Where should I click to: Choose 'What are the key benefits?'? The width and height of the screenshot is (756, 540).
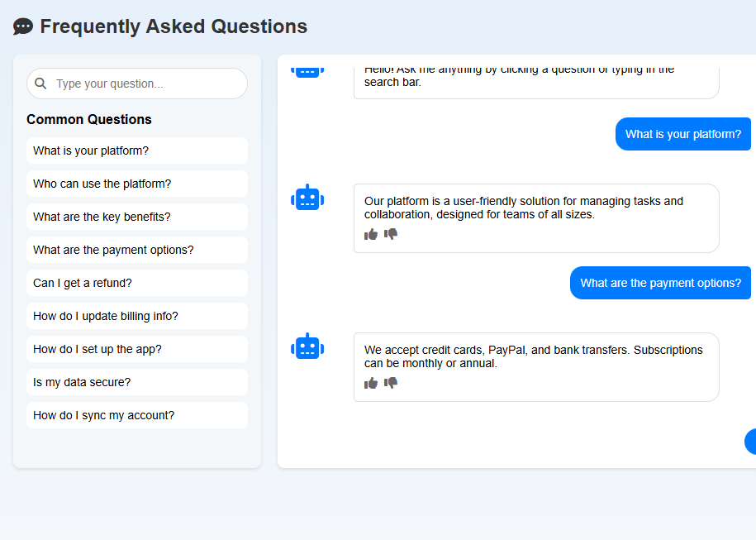point(137,217)
